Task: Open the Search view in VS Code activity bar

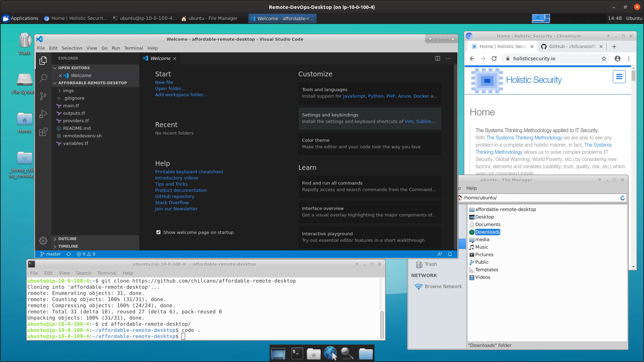Action: pyautogui.click(x=43, y=78)
